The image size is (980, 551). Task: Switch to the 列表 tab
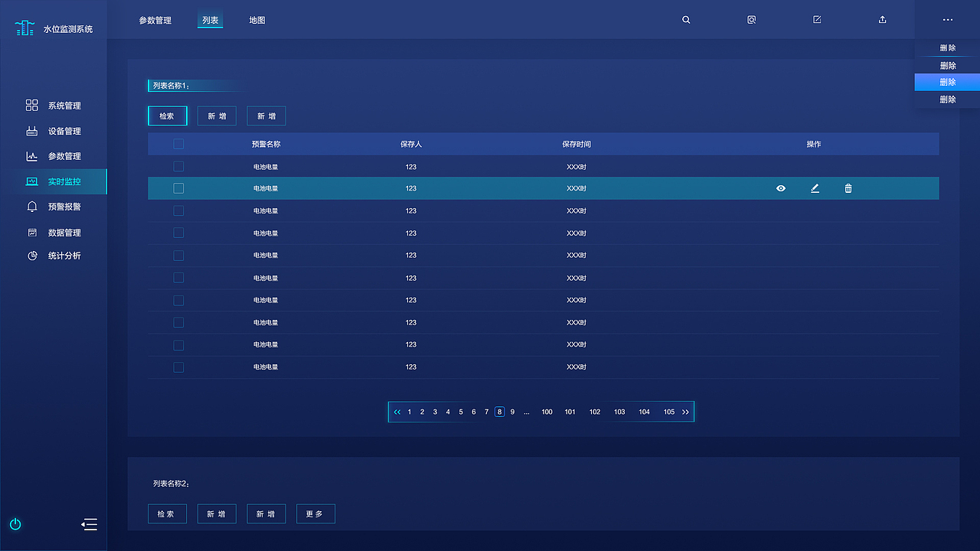(x=211, y=20)
